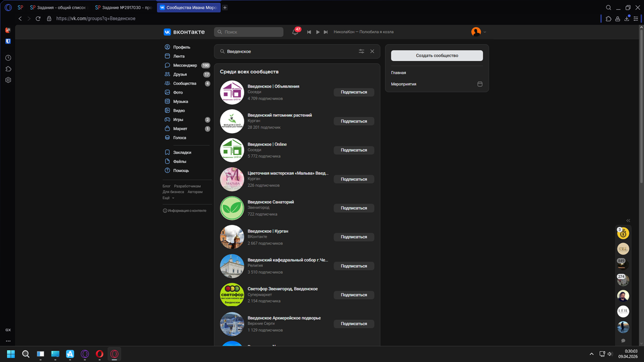Image resolution: width=644 pixels, height=362 pixels.
Task: Expand the Ещё footer links
Action: 168,198
